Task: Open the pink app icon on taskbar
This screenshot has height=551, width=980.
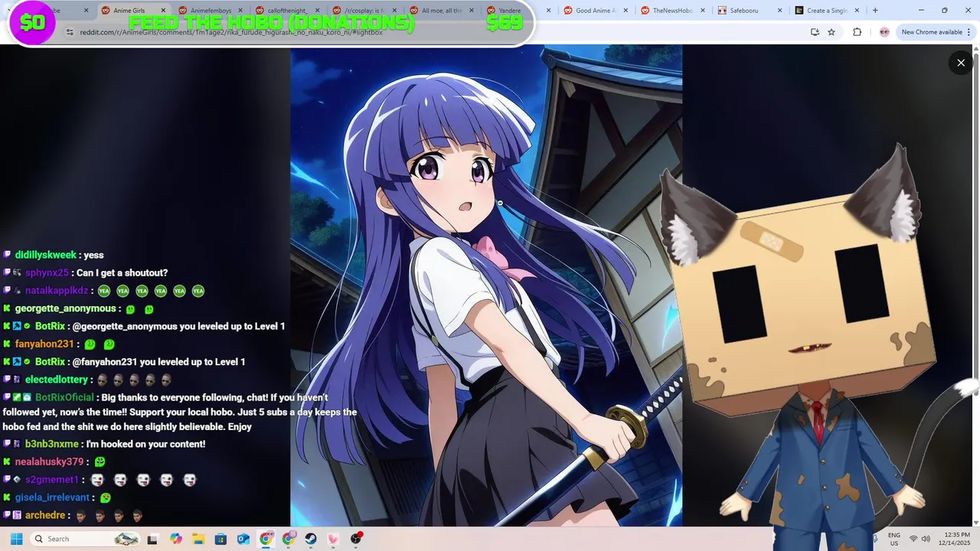Action: pos(333,539)
